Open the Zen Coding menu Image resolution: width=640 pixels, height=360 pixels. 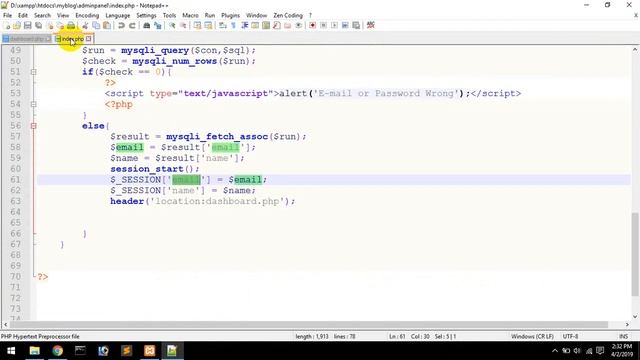[288, 15]
